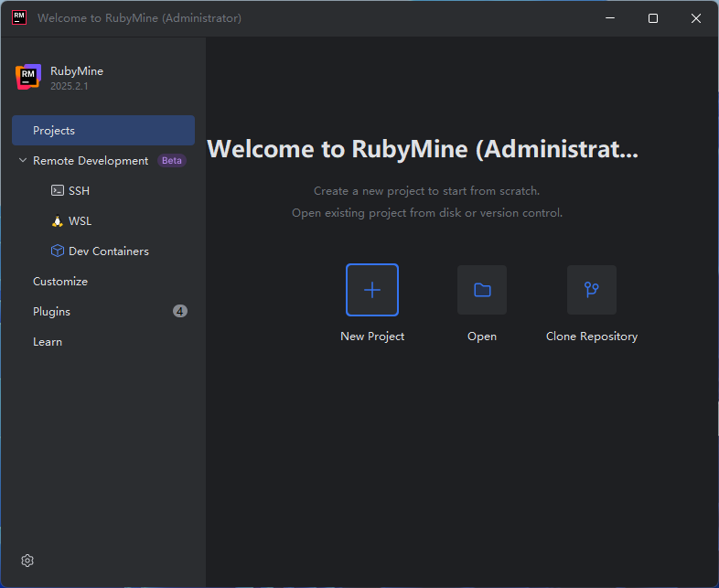Select the Projects sidebar item
The height and width of the screenshot is (588, 719).
pos(103,130)
